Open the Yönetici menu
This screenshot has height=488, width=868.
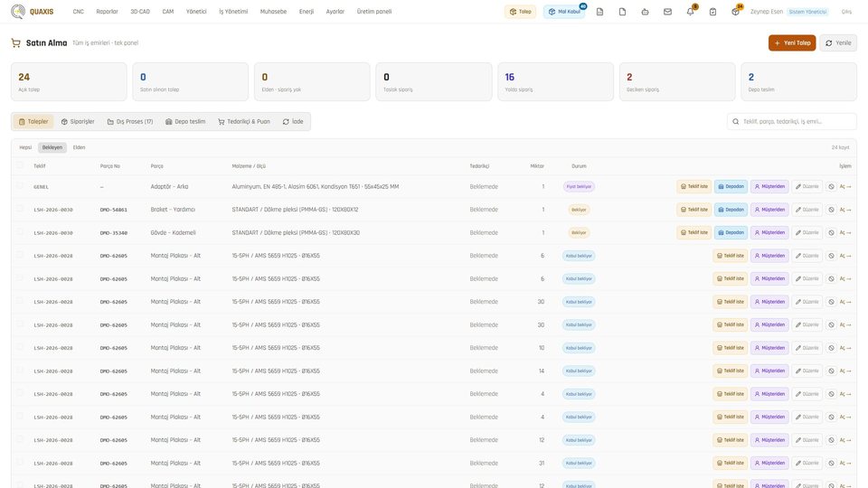[196, 12]
